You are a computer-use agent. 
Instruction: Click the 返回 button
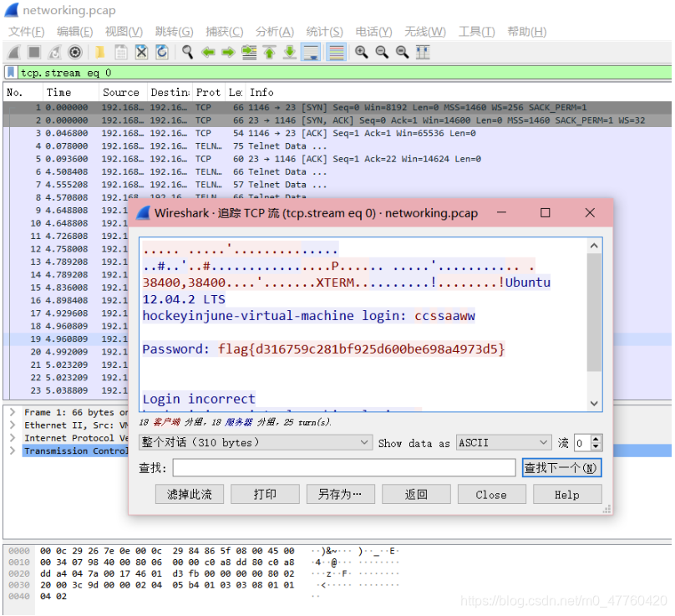[x=416, y=494]
